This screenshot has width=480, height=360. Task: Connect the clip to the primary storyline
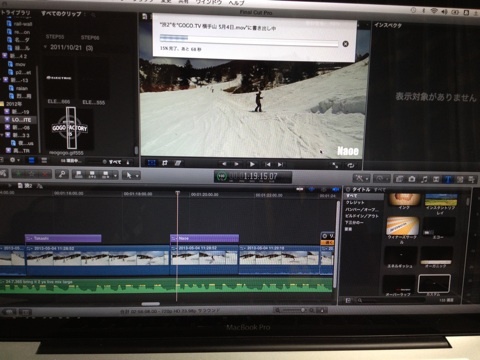tap(79, 175)
